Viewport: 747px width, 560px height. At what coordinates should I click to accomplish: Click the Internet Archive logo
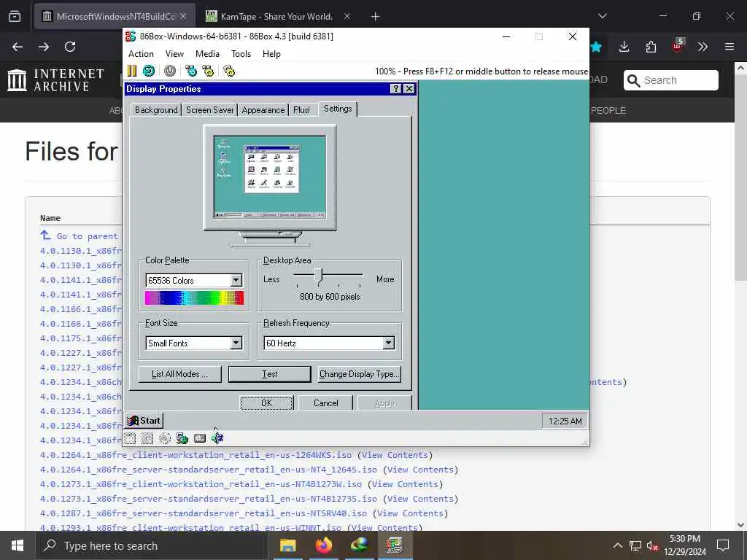[x=55, y=80]
